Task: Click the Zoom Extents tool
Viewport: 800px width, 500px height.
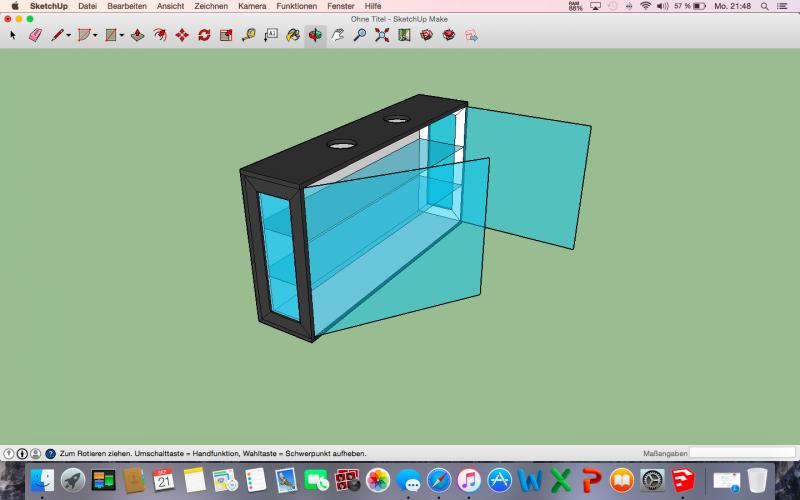Action: 381,35
